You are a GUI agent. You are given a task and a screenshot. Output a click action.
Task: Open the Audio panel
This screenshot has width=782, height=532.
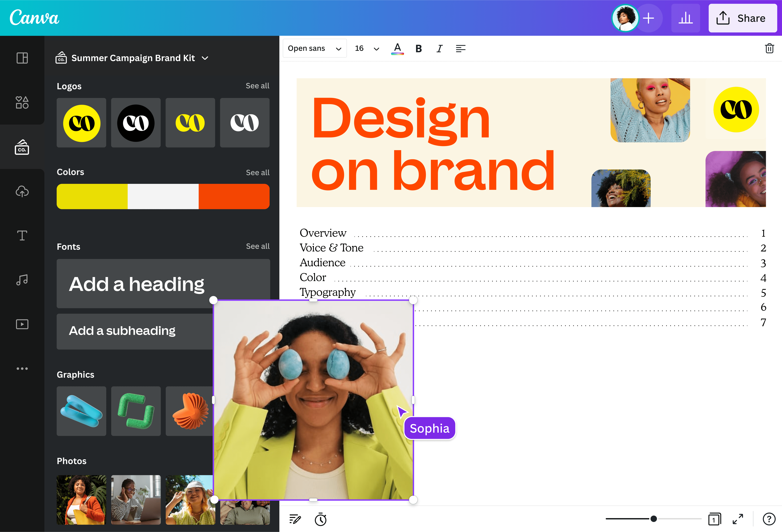(22, 280)
